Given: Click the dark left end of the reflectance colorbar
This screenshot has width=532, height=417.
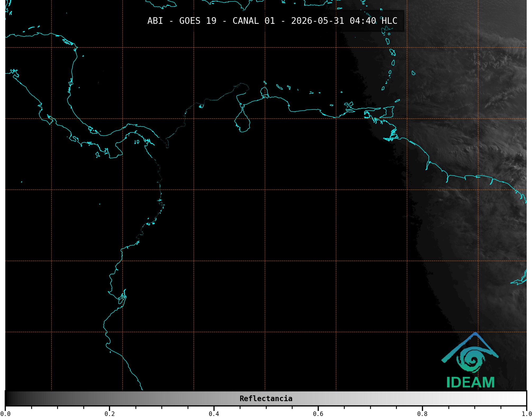Looking at the screenshot, I should coord(11,398).
